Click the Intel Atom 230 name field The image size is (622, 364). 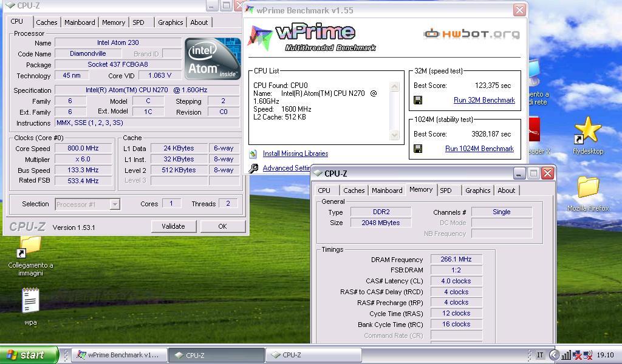118,42
